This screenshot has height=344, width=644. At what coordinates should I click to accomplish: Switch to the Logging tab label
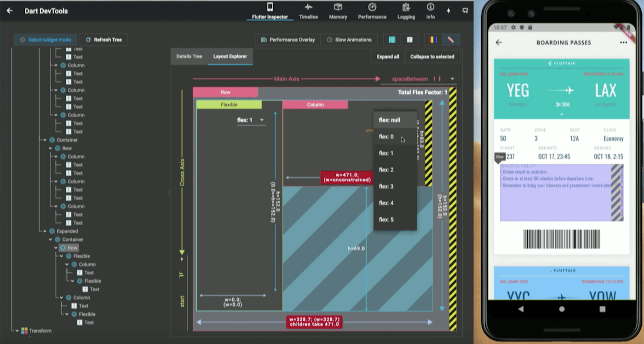pos(406,17)
